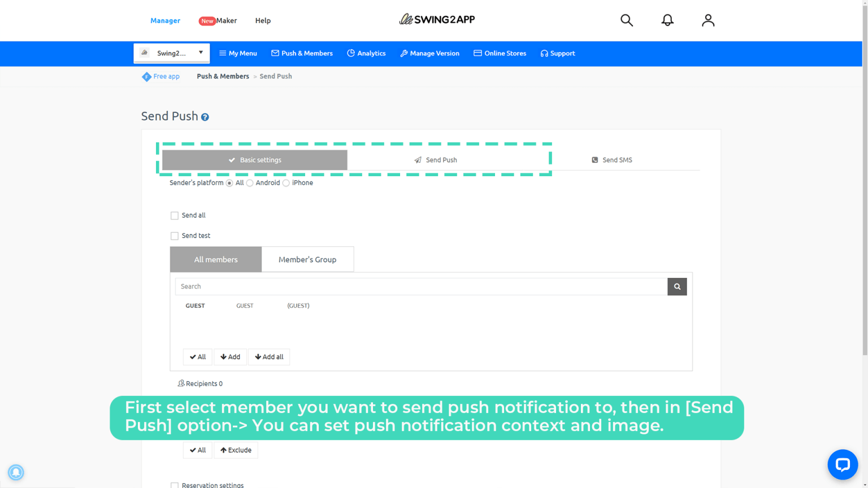Start the member list search with magnifier button
Image resolution: width=868 pixels, height=488 pixels.
676,286
